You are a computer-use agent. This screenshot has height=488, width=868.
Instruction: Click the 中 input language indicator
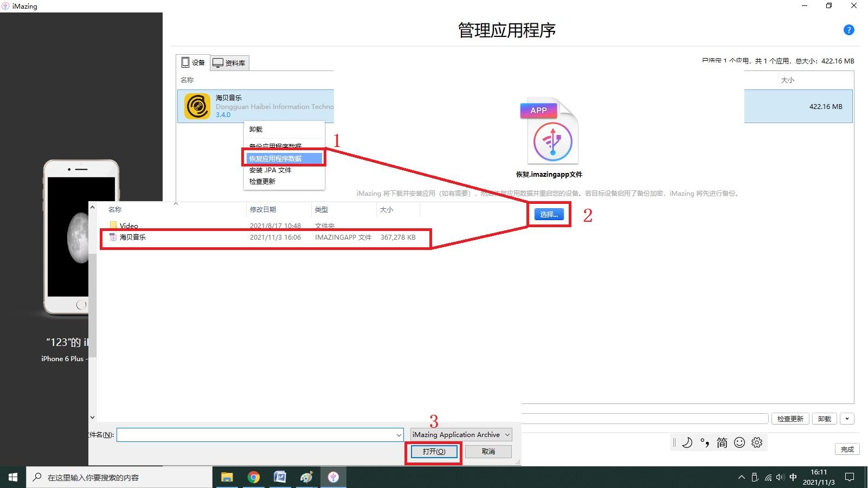[x=793, y=478]
